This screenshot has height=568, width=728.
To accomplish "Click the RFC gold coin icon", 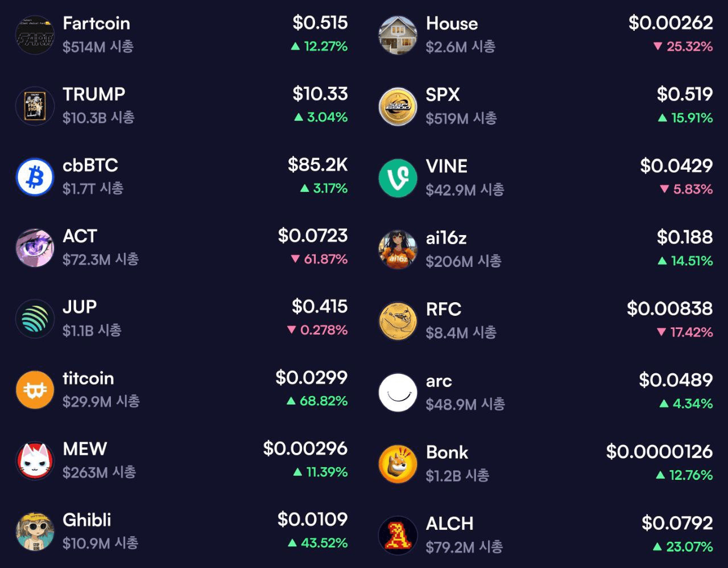I will [x=398, y=321].
